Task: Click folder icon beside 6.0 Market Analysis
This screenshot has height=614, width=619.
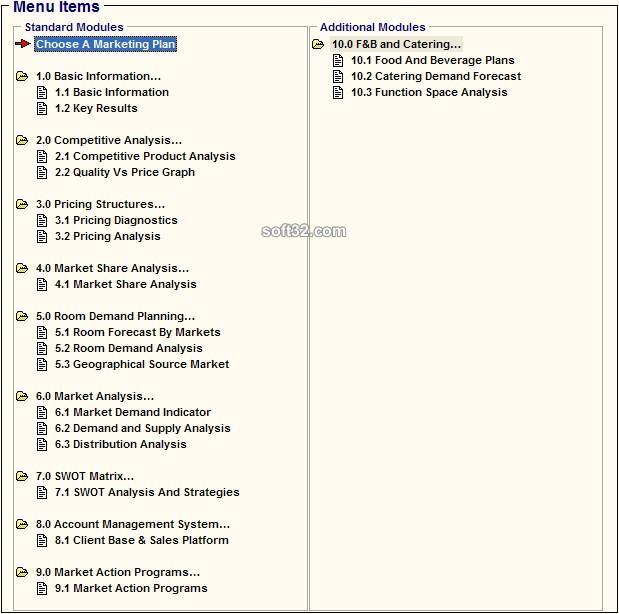Action: pos(22,396)
